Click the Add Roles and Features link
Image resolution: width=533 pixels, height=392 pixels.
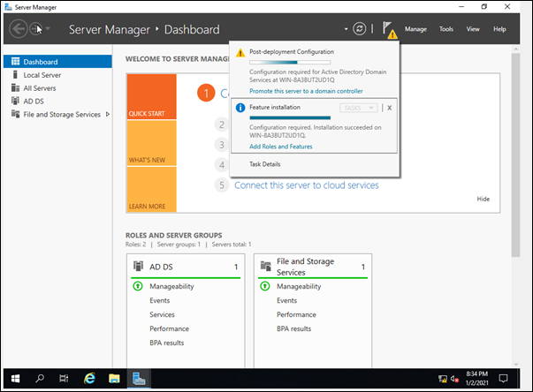(281, 147)
